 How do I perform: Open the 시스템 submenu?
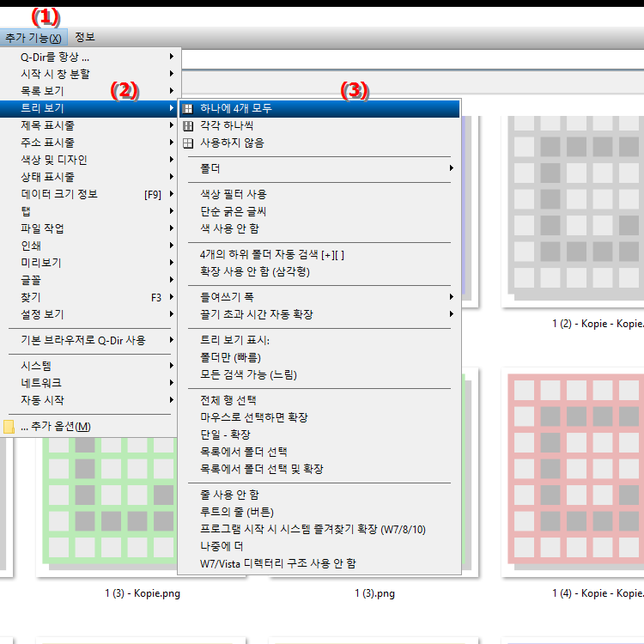pyautogui.click(x=88, y=366)
